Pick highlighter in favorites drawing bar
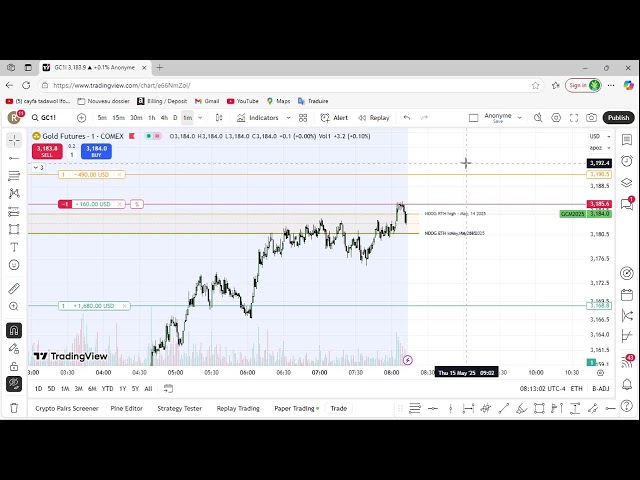Screen dimensions: 640x480 click(x=521, y=408)
